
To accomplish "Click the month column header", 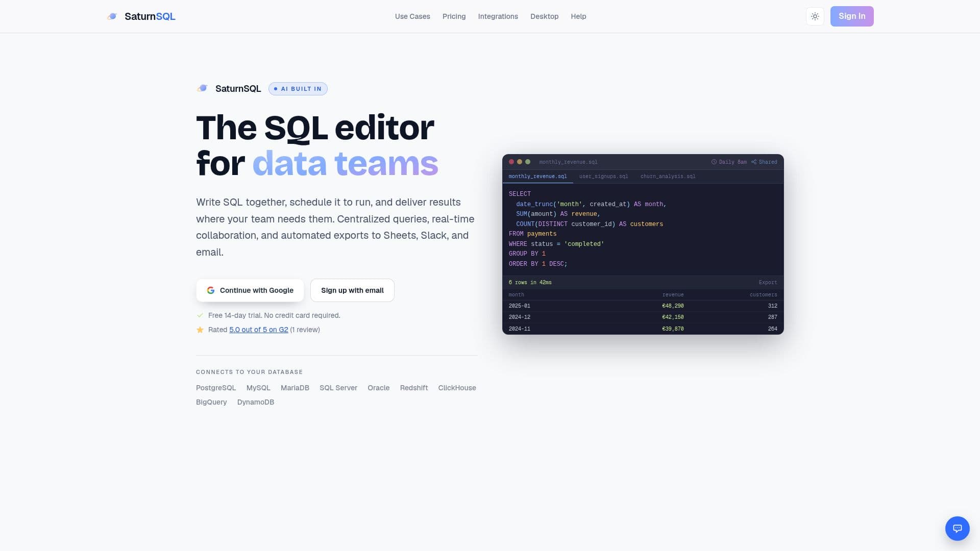I will (516, 295).
